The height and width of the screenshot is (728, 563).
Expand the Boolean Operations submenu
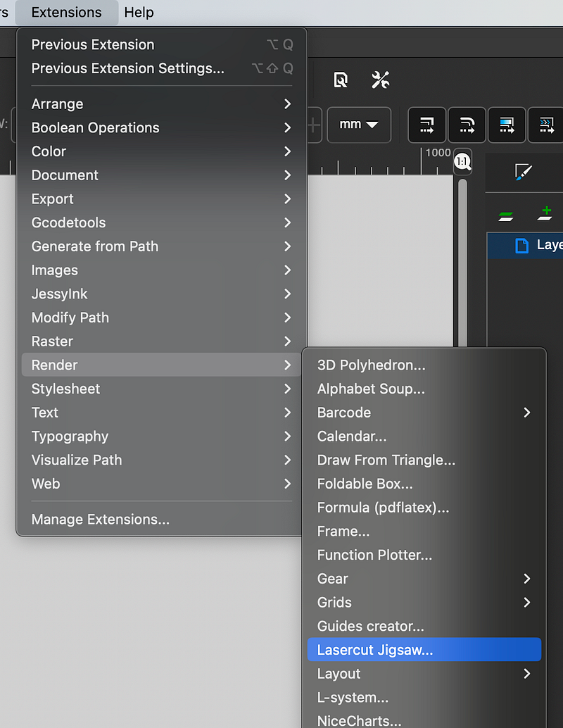[162, 127]
